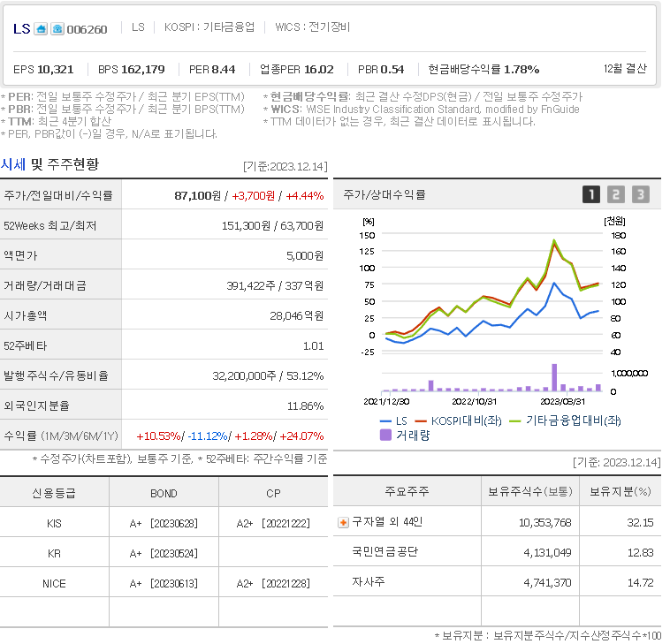Click the 신용등급 column header
The width and height of the screenshot is (670, 644).
(x=54, y=493)
